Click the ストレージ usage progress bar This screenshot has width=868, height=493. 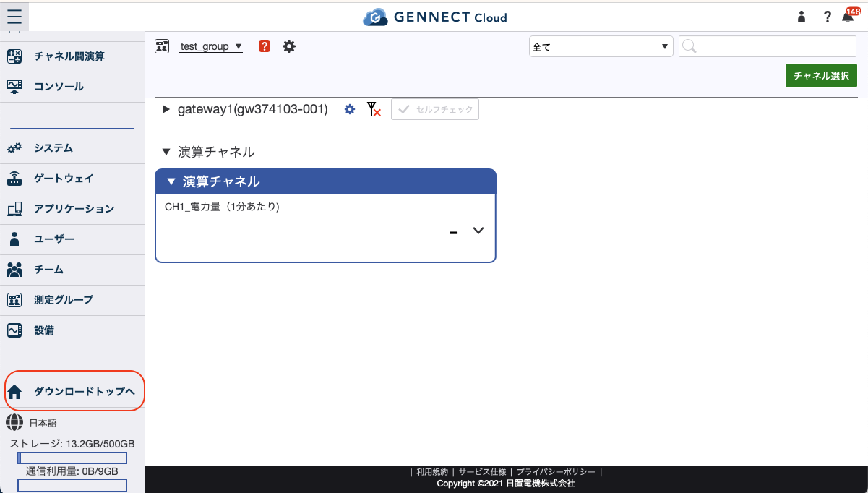pos(72,458)
